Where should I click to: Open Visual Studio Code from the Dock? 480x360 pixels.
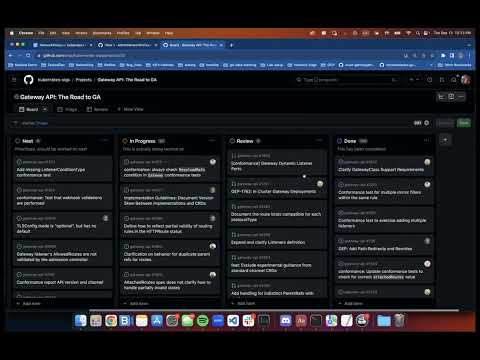click(233, 321)
